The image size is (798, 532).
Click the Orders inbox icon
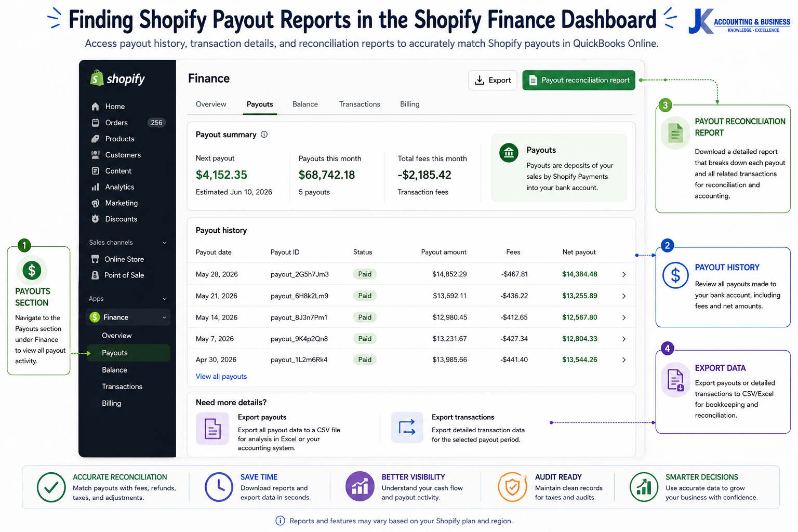95,123
